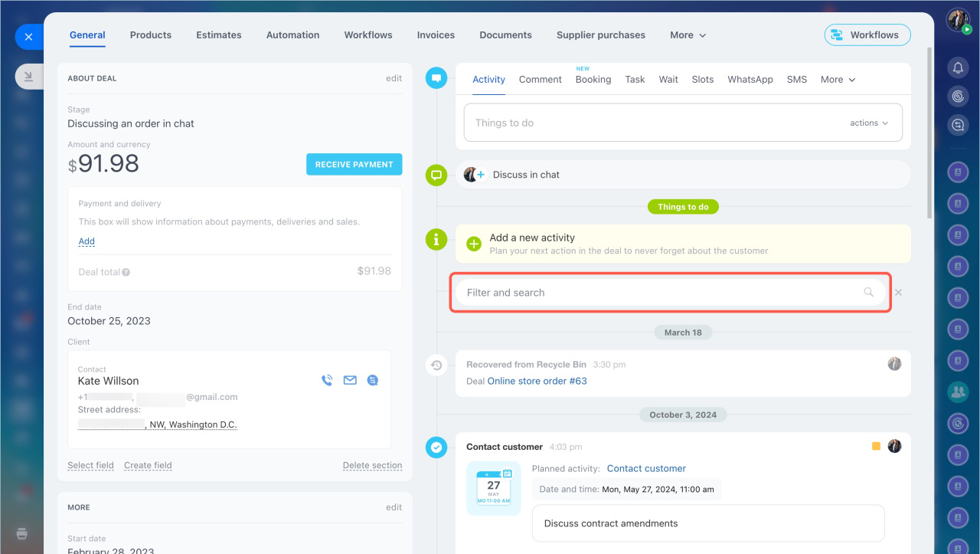The image size is (980, 554).
Task: Click the End date October 25, 2023 value
Action: pos(109,321)
